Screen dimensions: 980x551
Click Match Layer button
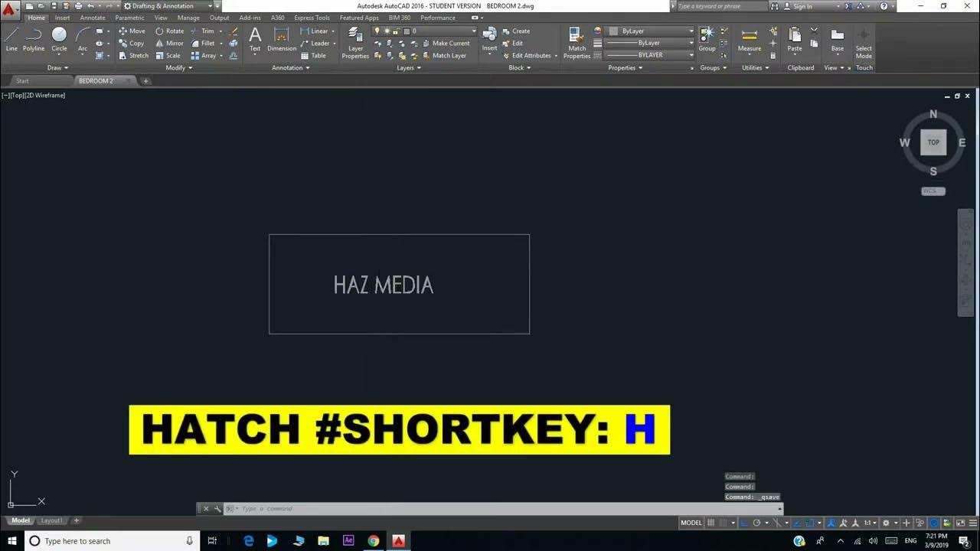443,56
